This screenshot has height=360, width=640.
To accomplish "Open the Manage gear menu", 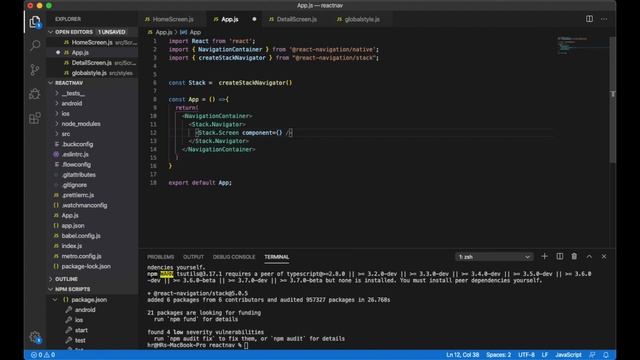I will pyautogui.click(x=35, y=337).
